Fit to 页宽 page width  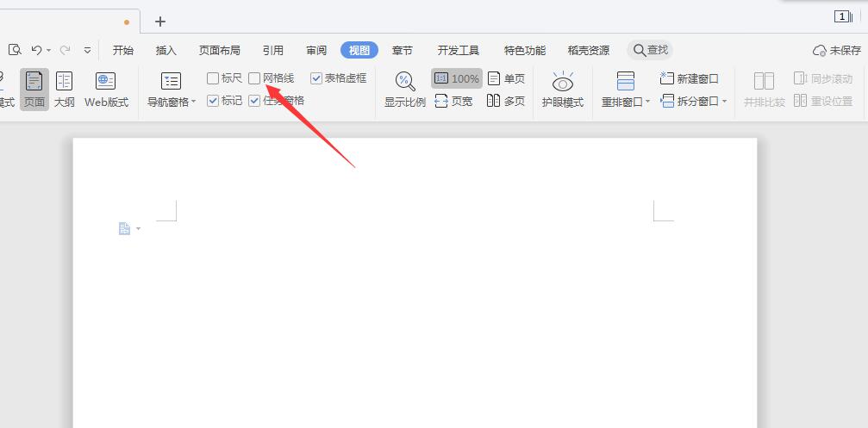click(453, 102)
